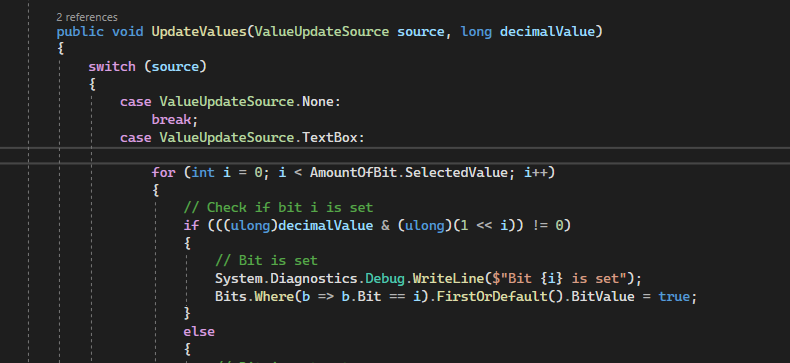Viewport: 790px width, 363px height.
Task: Click the decimalValue parameter in the signature
Action: pos(547,32)
